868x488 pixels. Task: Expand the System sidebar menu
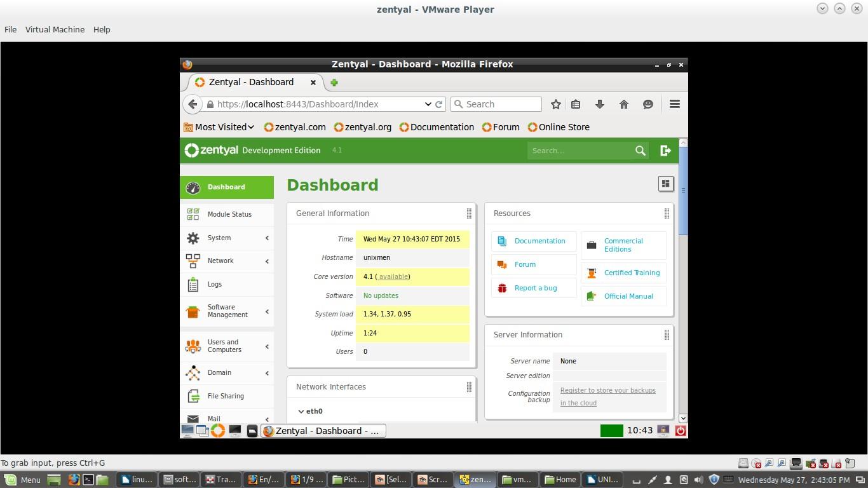click(227, 238)
